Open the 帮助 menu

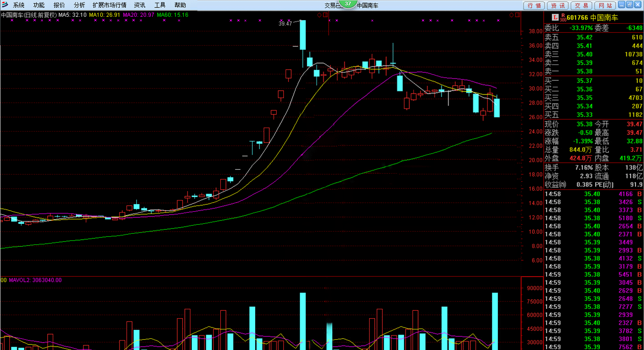180,5
